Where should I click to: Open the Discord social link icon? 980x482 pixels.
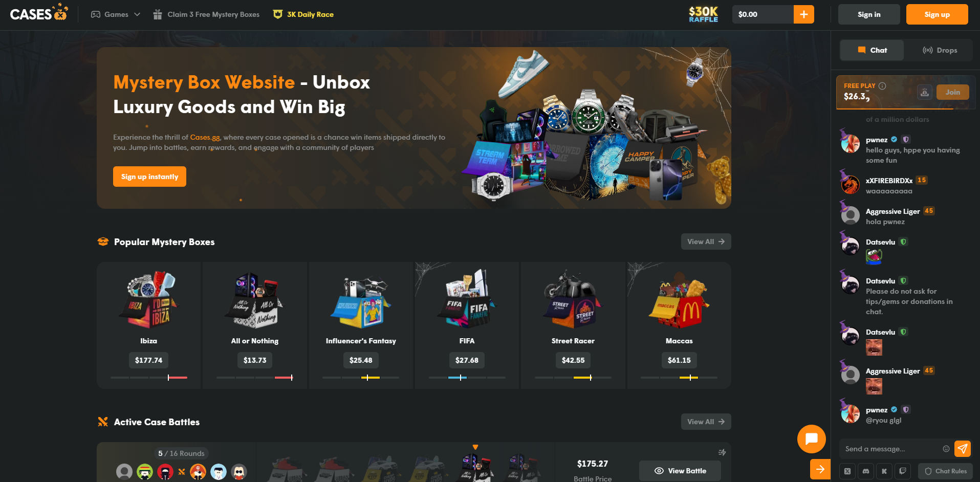[x=866, y=471]
